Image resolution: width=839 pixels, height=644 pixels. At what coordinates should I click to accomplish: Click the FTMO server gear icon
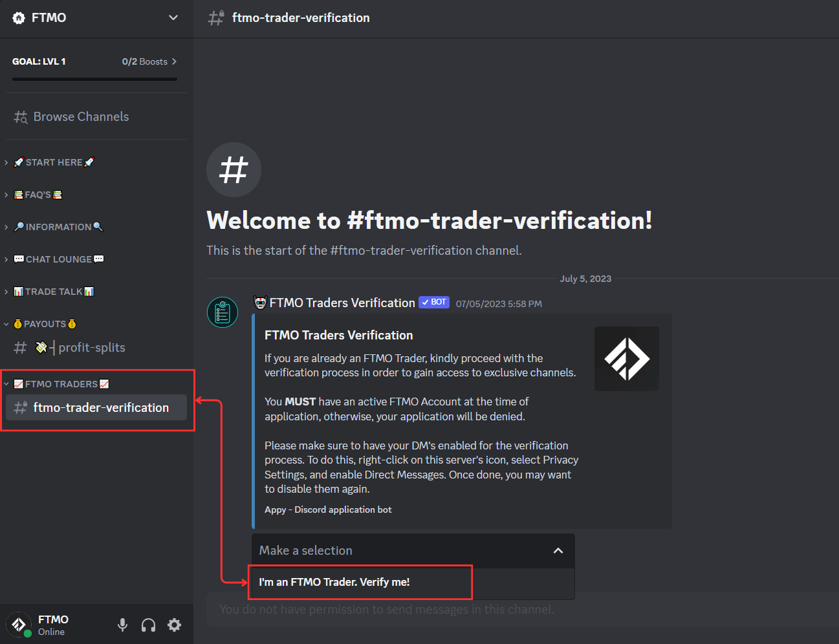(19, 18)
